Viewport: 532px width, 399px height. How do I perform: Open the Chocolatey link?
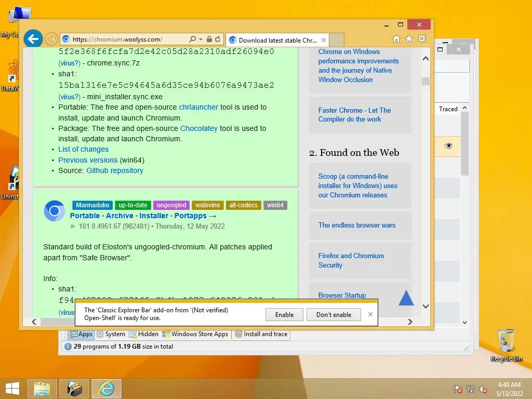tap(199, 129)
